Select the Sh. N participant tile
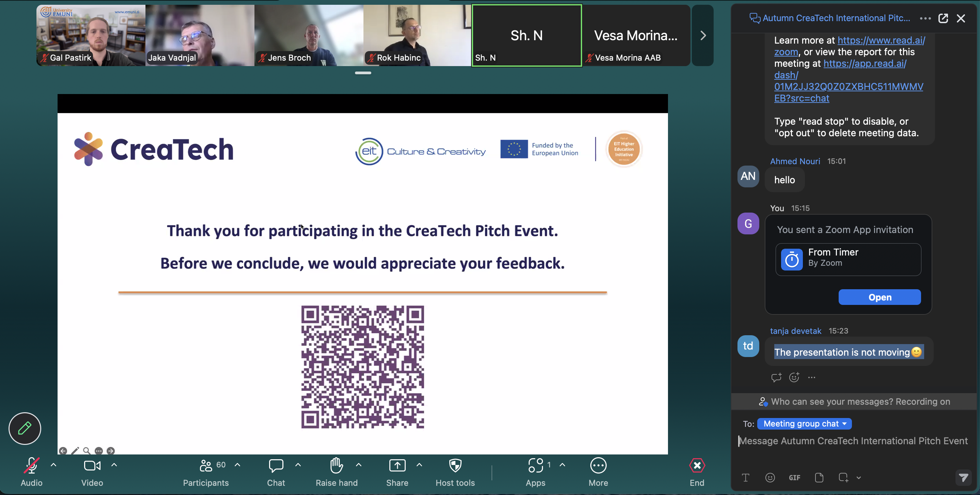Image resolution: width=980 pixels, height=495 pixels. coord(527,35)
